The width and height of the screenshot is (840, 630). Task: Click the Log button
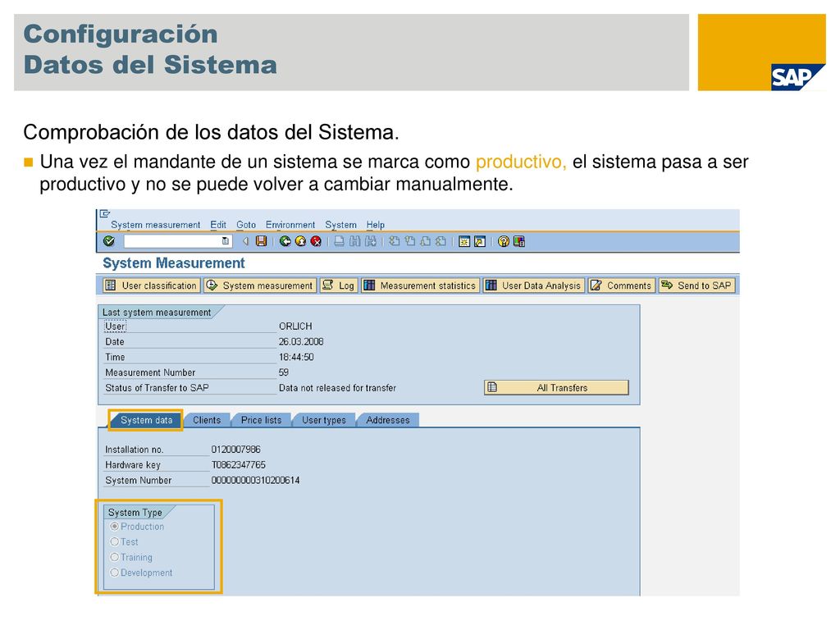tap(339, 285)
